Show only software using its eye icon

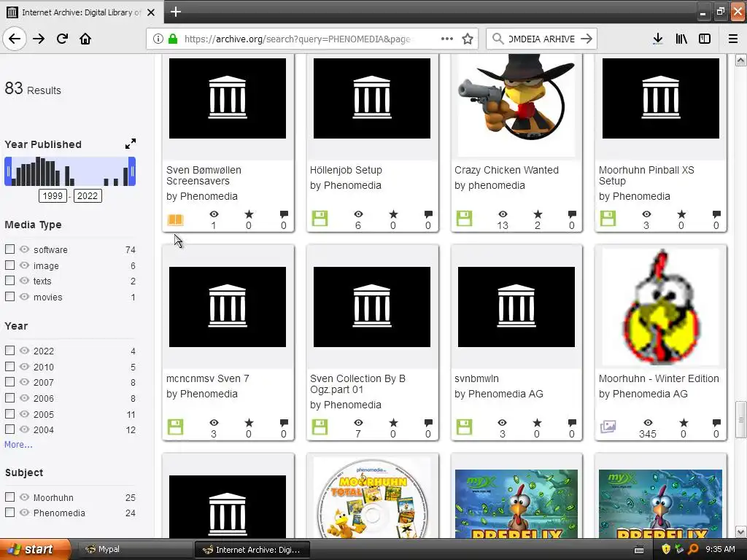(24, 249)
